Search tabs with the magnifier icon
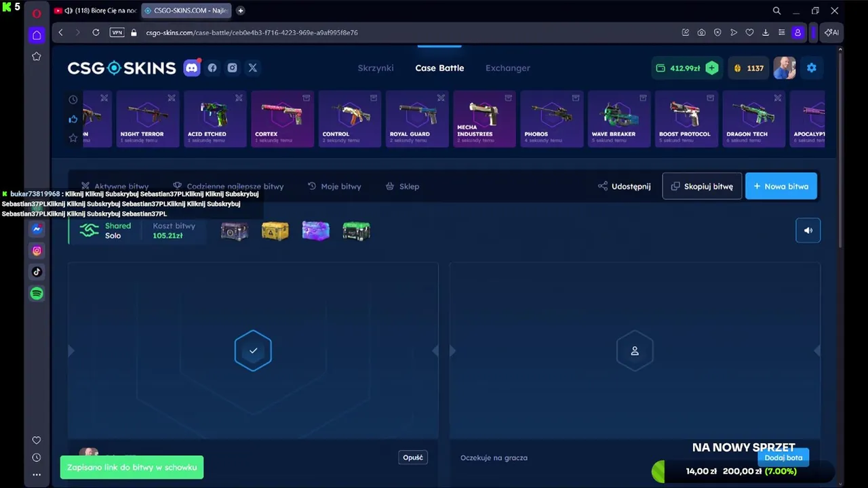 (x=777, y=11)
